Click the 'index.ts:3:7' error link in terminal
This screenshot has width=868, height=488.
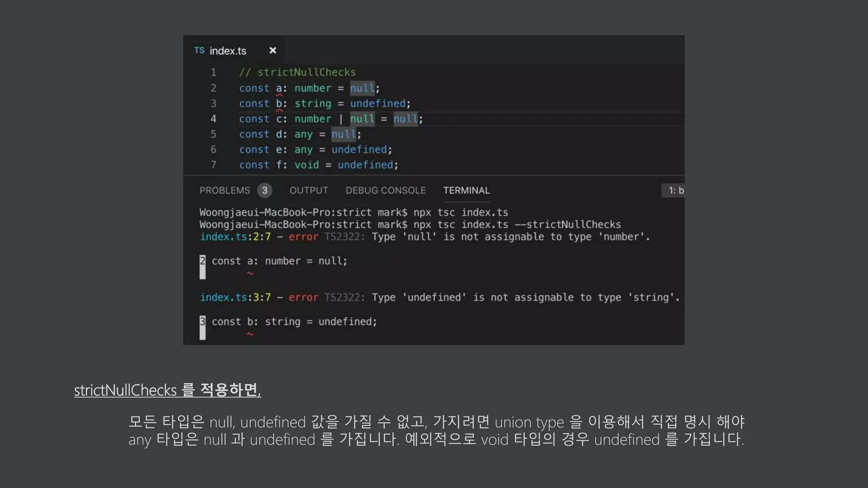pos(235,297)
